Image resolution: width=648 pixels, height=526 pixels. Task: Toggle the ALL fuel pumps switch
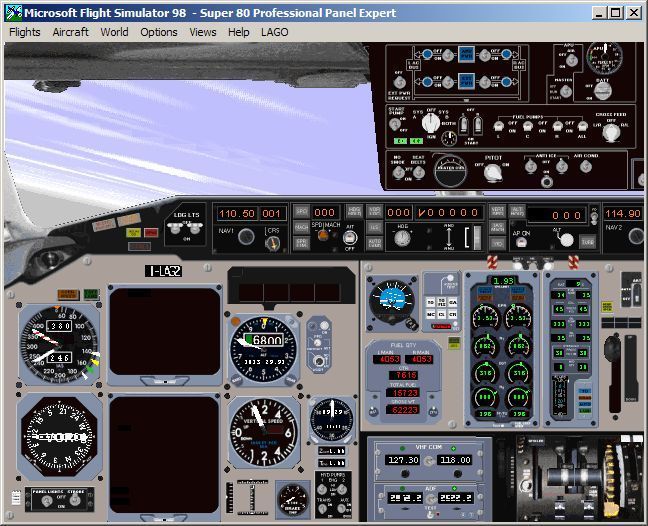tap(582, 126)
